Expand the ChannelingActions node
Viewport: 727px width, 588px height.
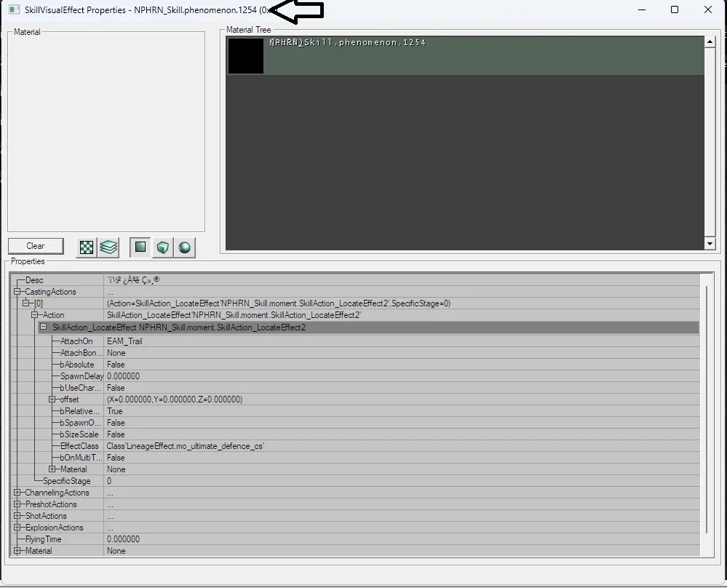point(17,493)
